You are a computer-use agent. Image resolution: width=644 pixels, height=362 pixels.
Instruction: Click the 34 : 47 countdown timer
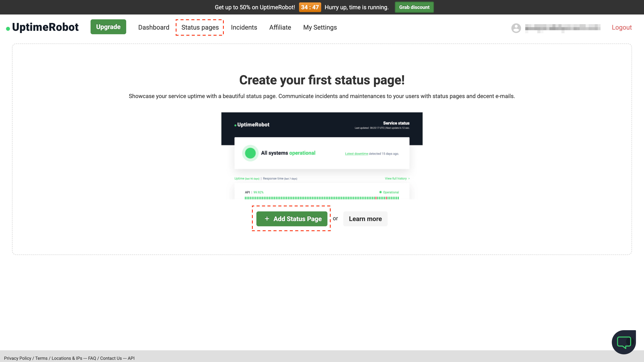pyautogui.click(x=310, y=7)
